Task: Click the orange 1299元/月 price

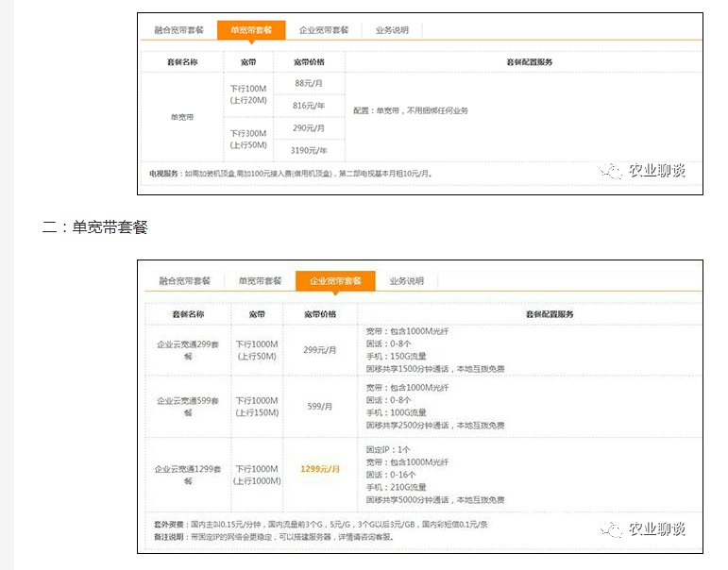Action: [x=320, y=469]
